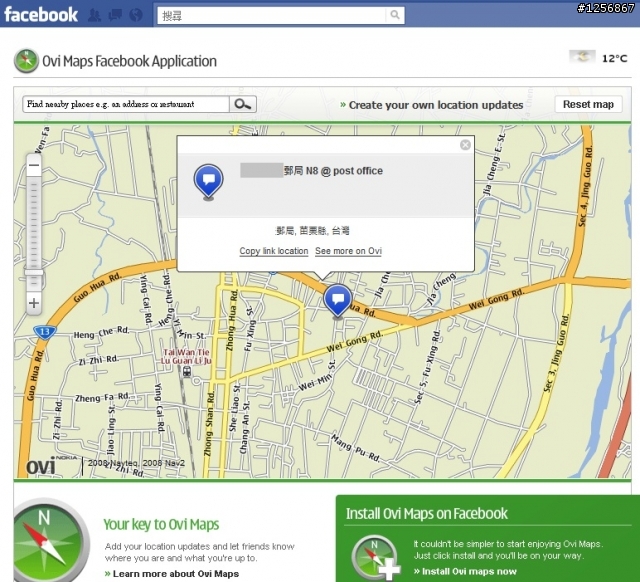Focus the Find nearby places field
This screenshot has height=582, width=640.
[126, 104]
